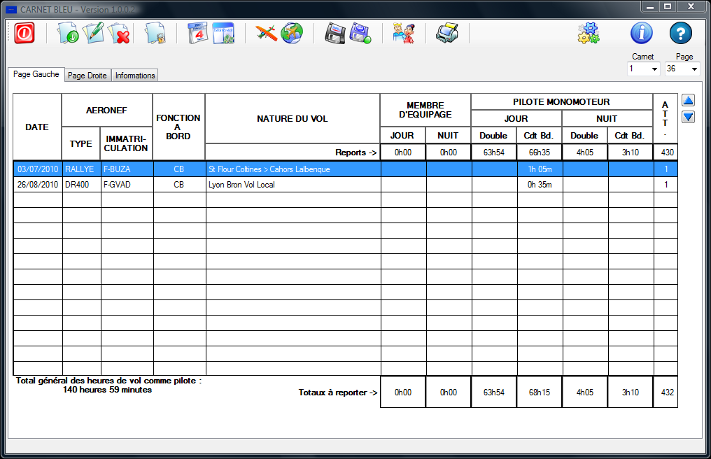Viewport: 711px width, 459px height.
Task: Click the Totaux à reporter value 68h15
Action: [x=539, y=392]
